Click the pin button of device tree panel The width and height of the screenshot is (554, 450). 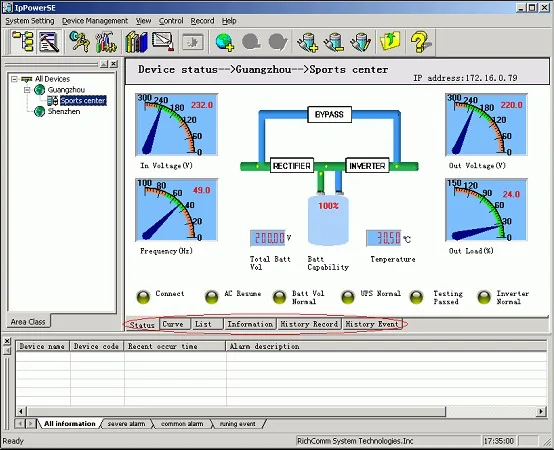click(104, 64)
